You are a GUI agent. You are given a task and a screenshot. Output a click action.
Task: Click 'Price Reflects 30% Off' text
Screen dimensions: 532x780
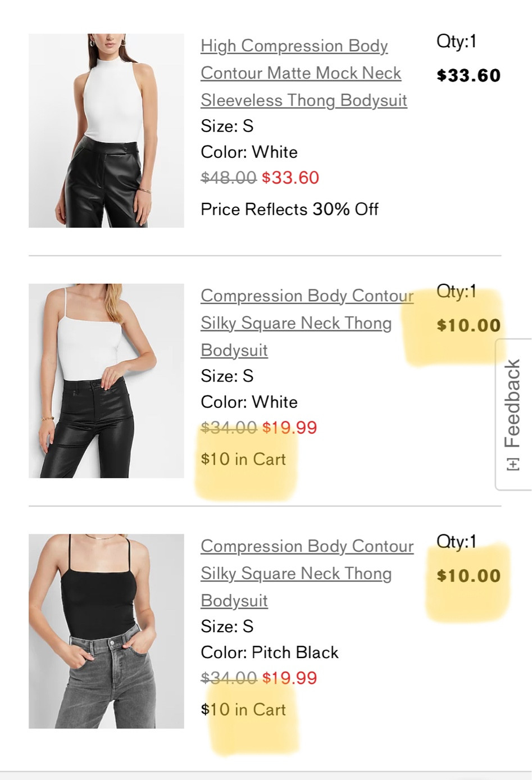point(289,209)
